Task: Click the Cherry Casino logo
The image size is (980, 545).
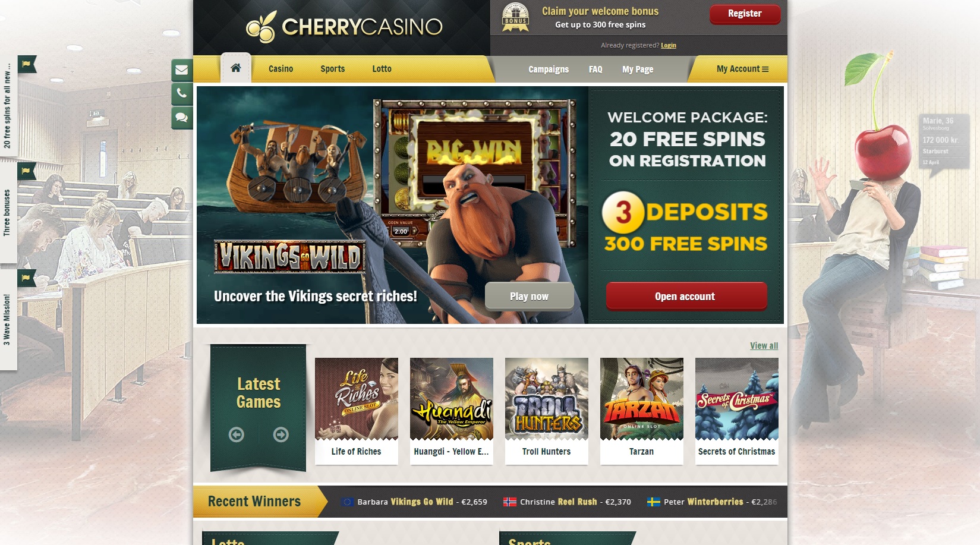Action: click(x=344, y=27)
